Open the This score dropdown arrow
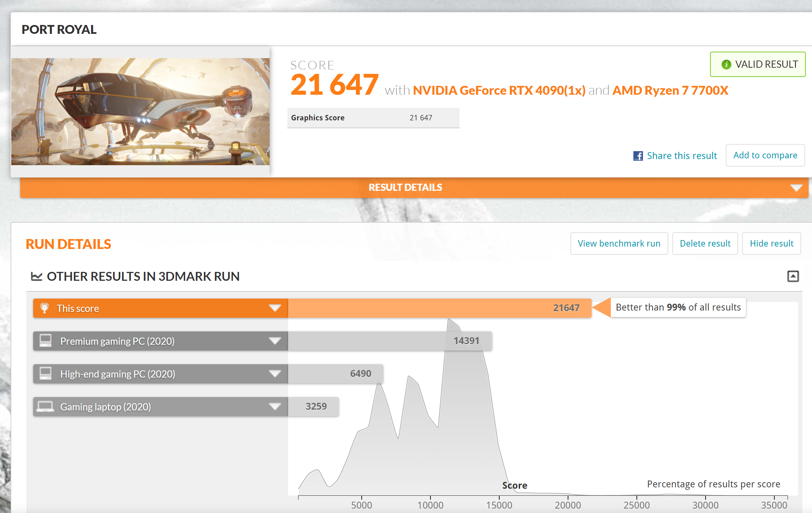 coord(275,308)
